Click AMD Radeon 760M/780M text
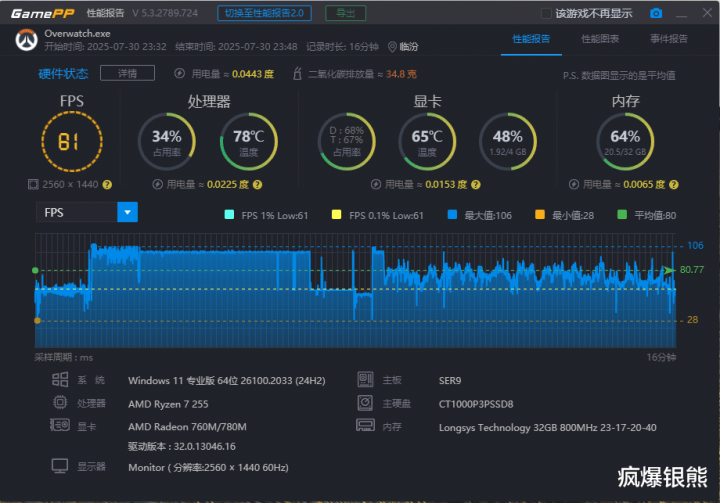Image resolution: width=720 pixels, height=503 pixels. tap(187, 427)
